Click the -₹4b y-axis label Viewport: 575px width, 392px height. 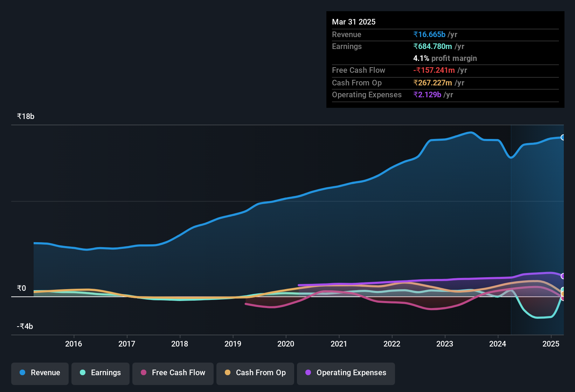[x=25, y=326]
